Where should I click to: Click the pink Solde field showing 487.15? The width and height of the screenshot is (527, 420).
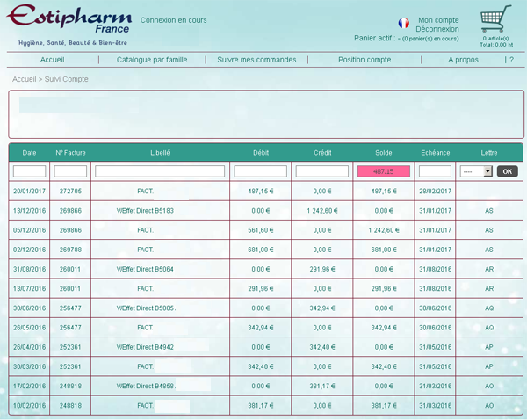click(x=384, y=171)
